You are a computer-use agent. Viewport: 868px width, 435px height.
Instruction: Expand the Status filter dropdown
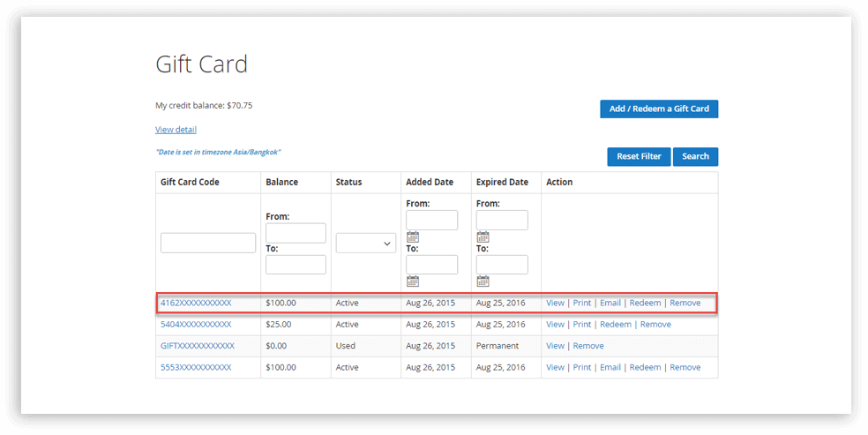[365, 243]
